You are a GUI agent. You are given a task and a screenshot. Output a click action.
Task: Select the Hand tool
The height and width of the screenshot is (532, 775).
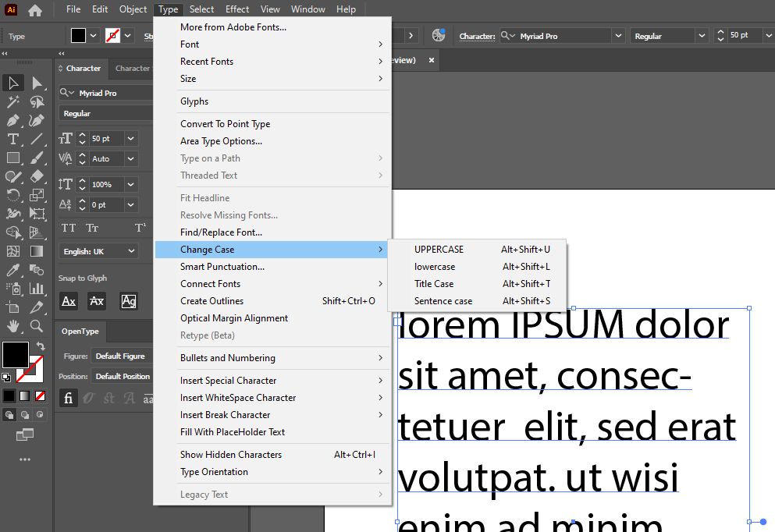point(13,325)
